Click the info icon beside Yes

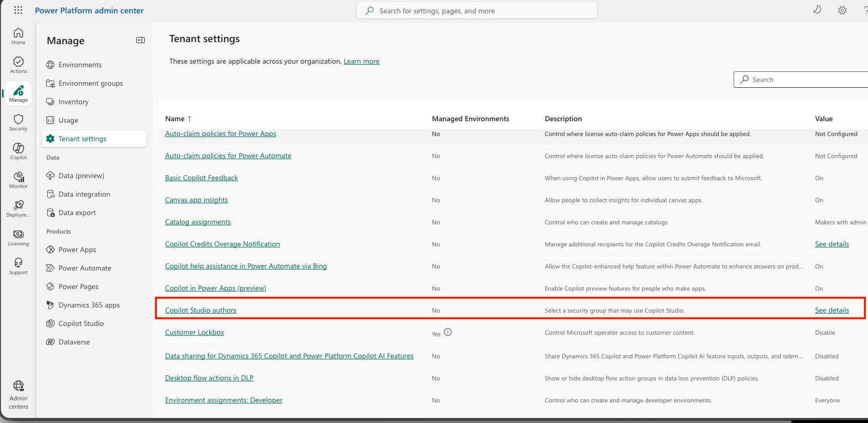[448, 332]
